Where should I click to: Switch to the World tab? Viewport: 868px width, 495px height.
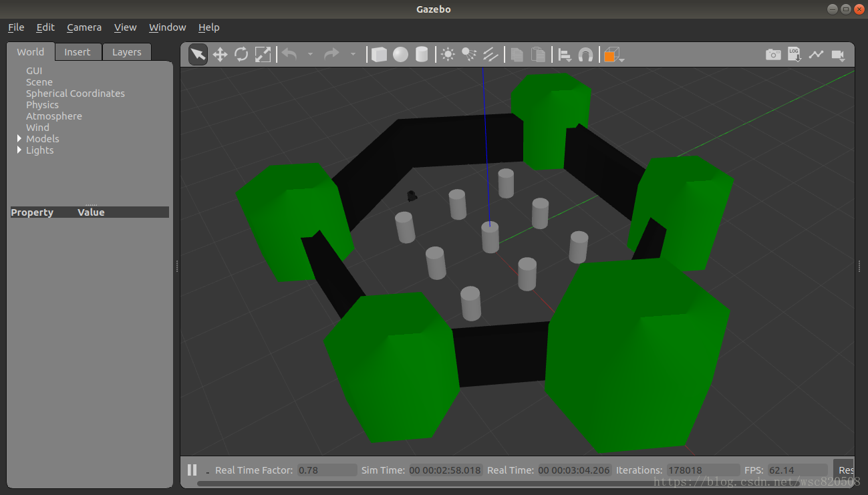click(31, 51)
